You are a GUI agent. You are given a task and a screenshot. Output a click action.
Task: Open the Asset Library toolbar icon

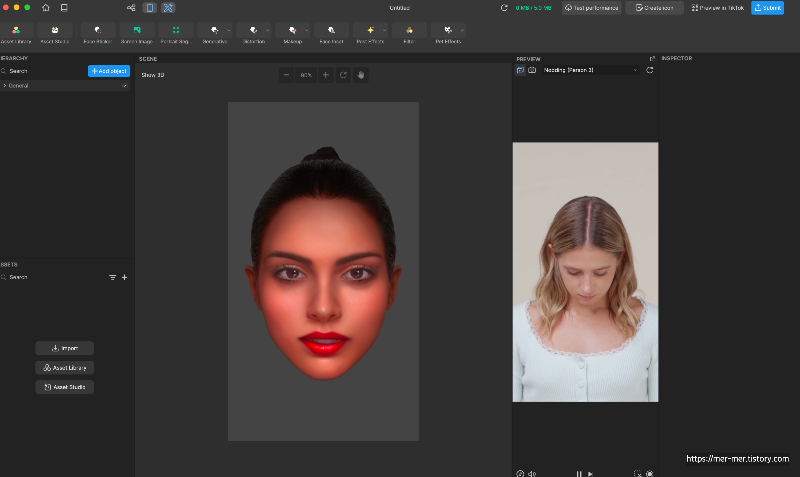pyautogui.click(x=16, y=31)
